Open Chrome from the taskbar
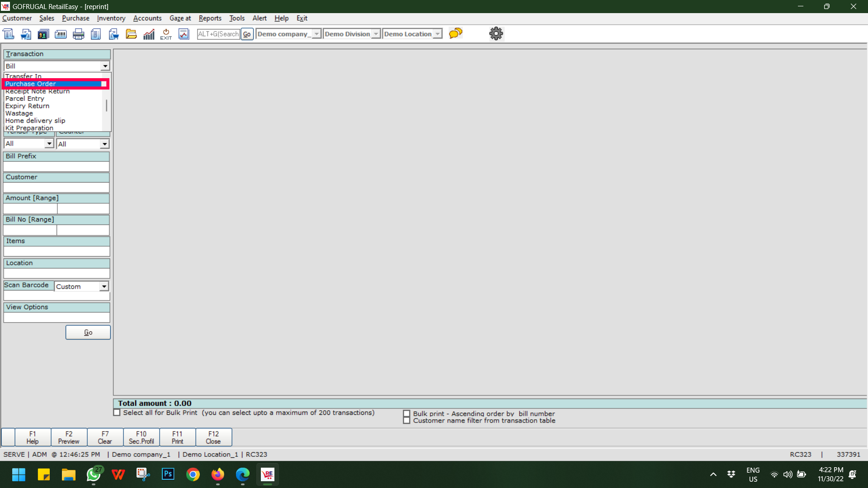Image resolution: width=868 pixels, height=488 pixels. 193,474
